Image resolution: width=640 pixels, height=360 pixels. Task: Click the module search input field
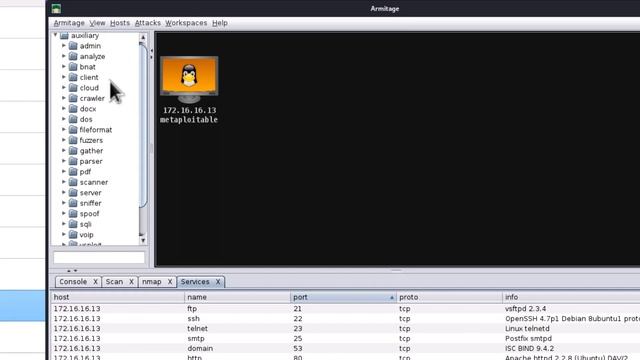pos(99,258)
